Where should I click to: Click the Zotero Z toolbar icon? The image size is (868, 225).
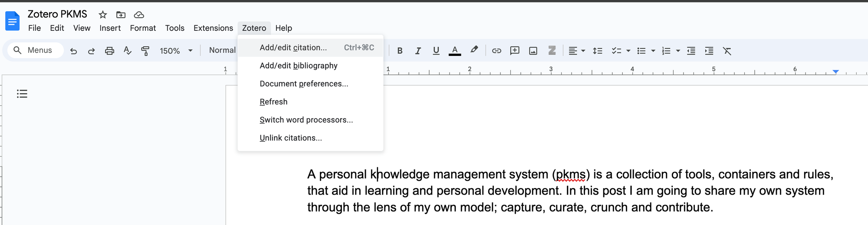click(x=552, y=51)
